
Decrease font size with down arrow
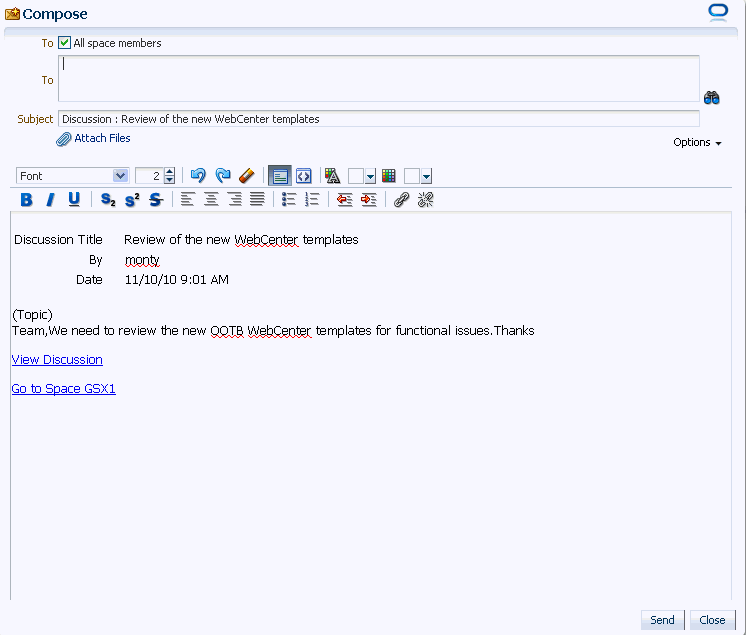pyautogui.click(x=169, y=180)
